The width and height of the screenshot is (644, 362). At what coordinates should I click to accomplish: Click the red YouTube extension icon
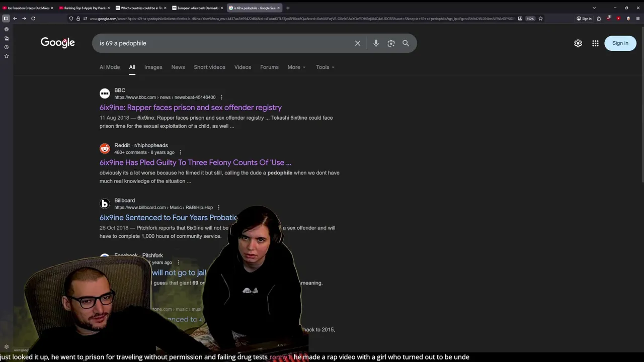coord(618,19)
